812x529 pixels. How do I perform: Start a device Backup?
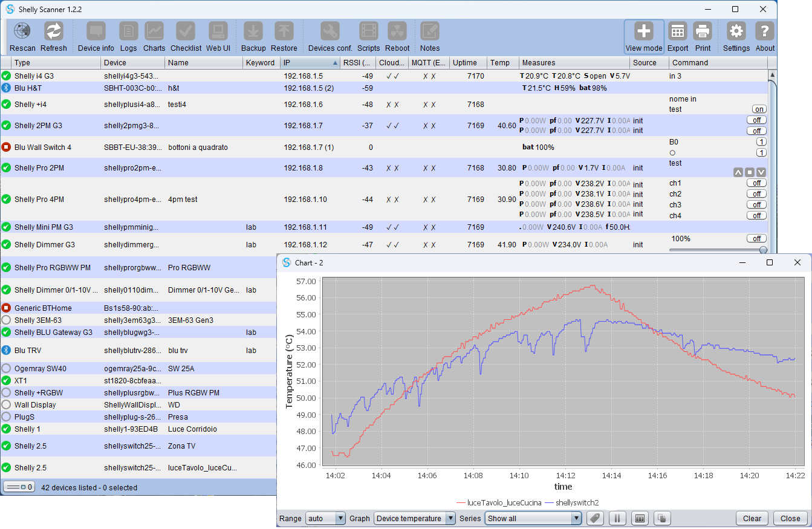pos(253,37)
